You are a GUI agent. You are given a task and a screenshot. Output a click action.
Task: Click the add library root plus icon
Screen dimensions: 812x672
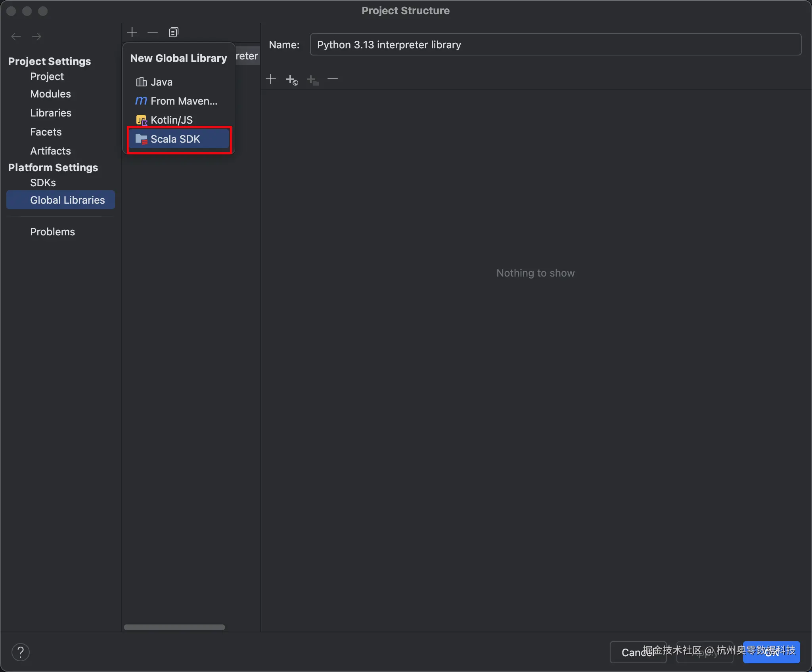click(271, 79)
